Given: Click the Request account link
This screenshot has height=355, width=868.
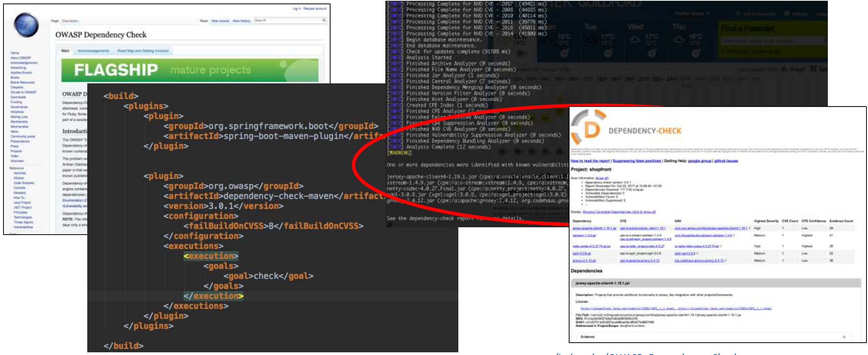Looking at the screenshot, I should pos(315,8).
